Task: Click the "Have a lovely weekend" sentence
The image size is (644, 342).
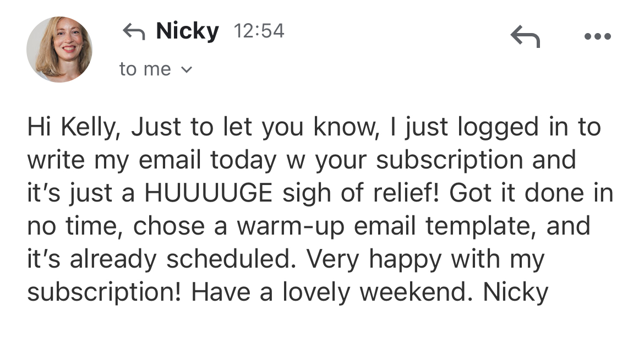Action: tap(332, 292)
